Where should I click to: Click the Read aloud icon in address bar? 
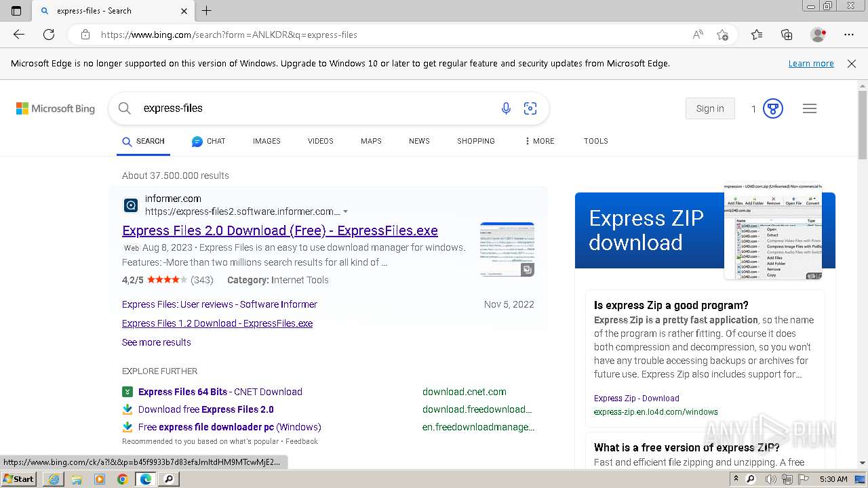[698, 35]
